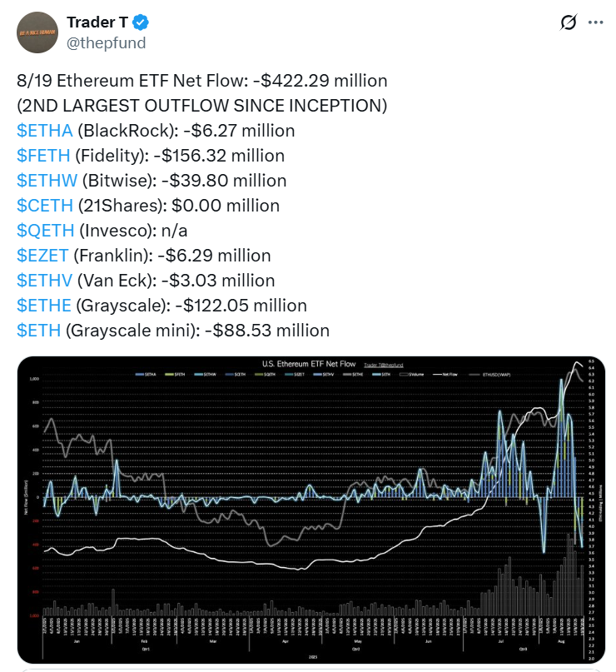This screenshot has height=672, width=616.
Task: Click the Trader T display name
Action: point(97,22)
